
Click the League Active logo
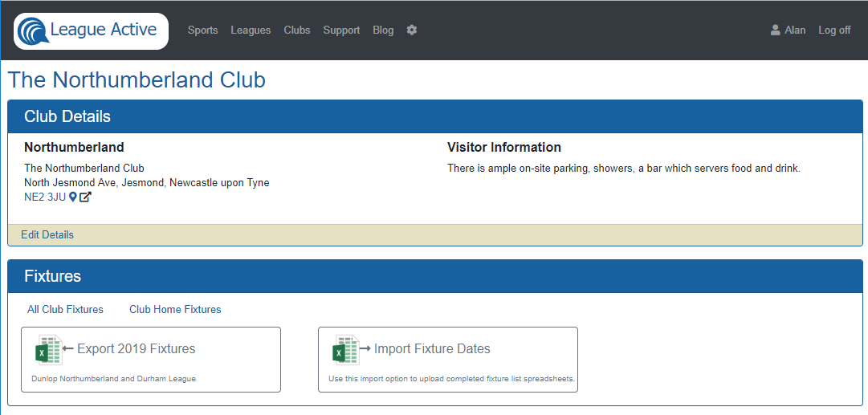pos(91,31)
